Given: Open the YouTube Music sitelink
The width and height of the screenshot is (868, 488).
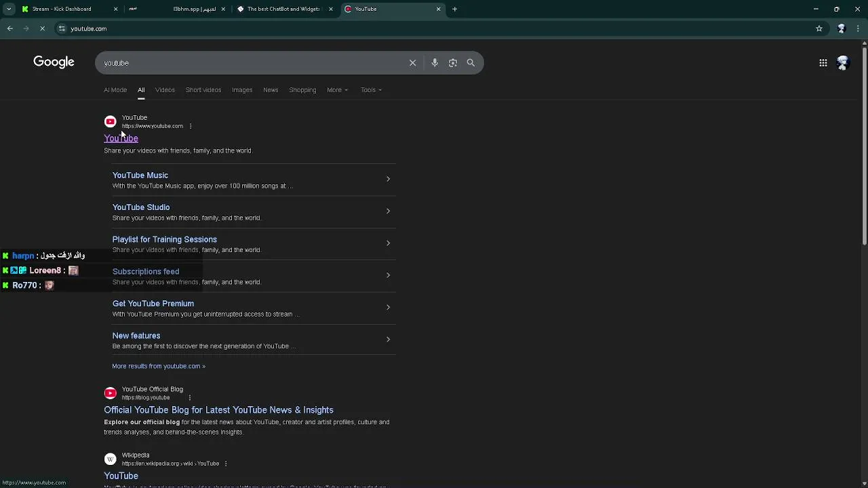Looking at the screenshot, I should (140, 175).
